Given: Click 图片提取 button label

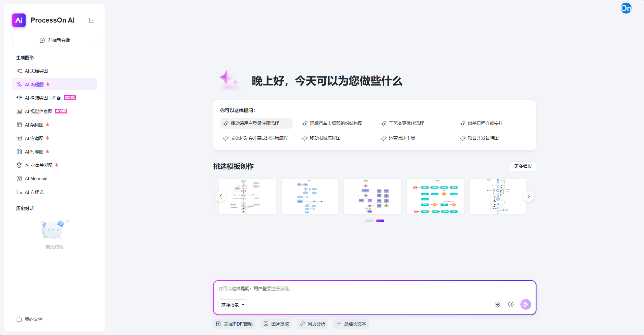Looking at the screenshot, I should (280, 324).
